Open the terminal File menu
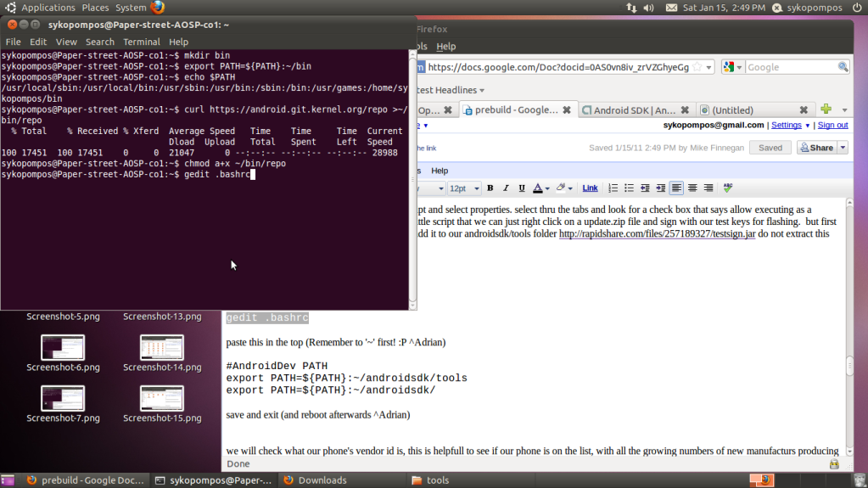This screenshot has height=488, width=868. click(x=14, y=42)
